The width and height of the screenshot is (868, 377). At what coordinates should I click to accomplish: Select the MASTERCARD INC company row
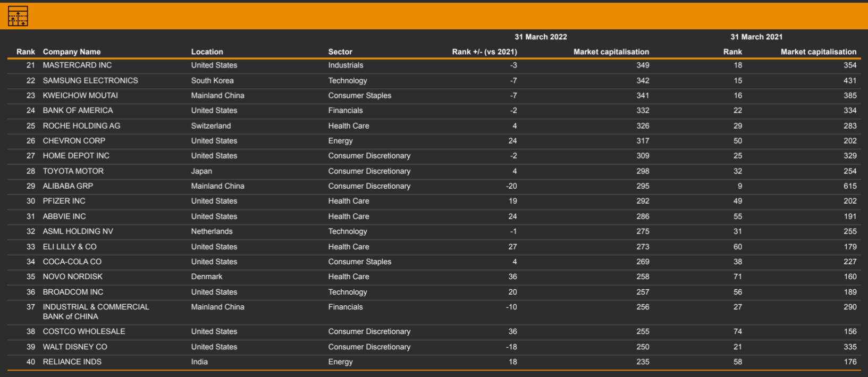coord(78,65)
